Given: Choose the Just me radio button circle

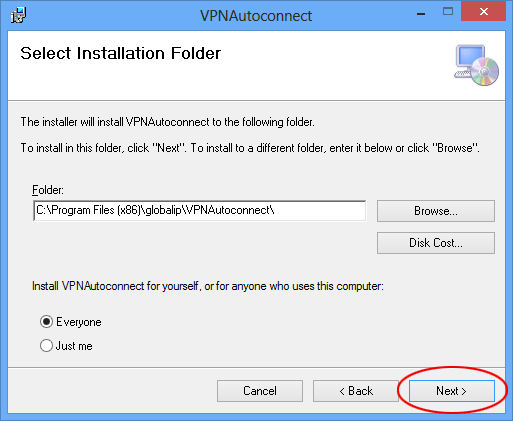Looking at the screenshot, I should (x=46, y=346).
